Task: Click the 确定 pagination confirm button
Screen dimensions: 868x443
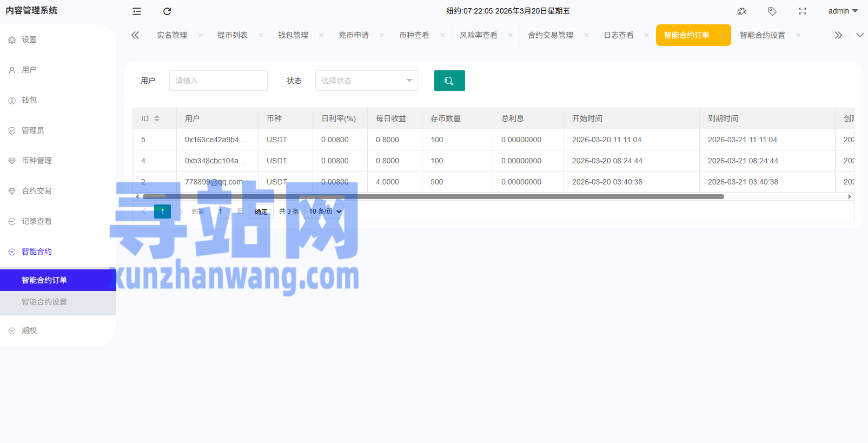Action: point(261,211)
